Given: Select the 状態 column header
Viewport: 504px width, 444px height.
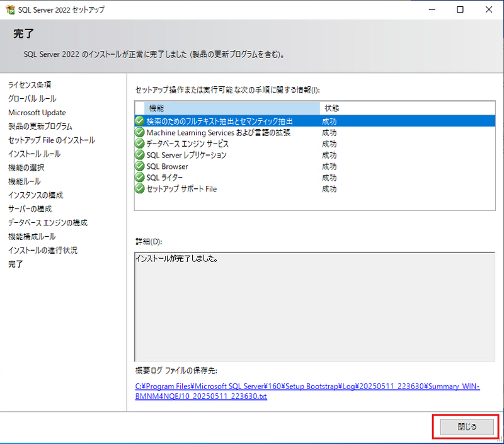Looking at the screenshot, I should click(407, 108).
